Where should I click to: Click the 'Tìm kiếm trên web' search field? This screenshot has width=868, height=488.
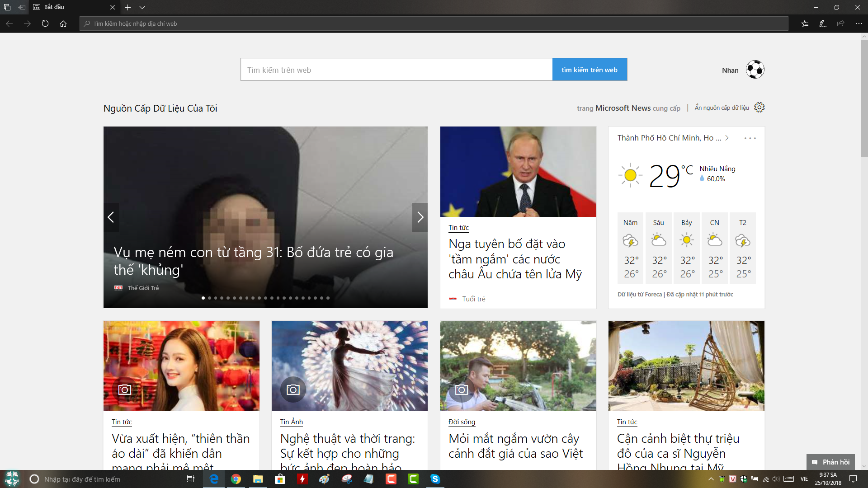(396, 70)
